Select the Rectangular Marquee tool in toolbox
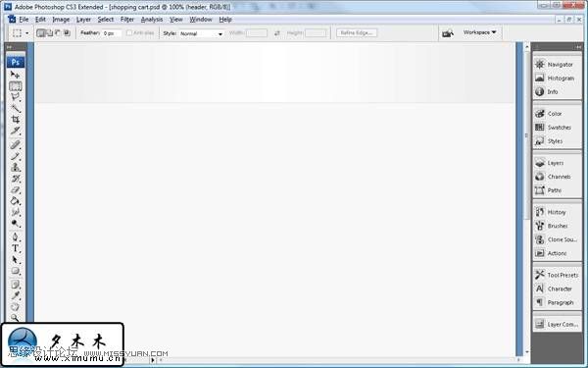This screenshot has height=368, width=588. point(15,86)
